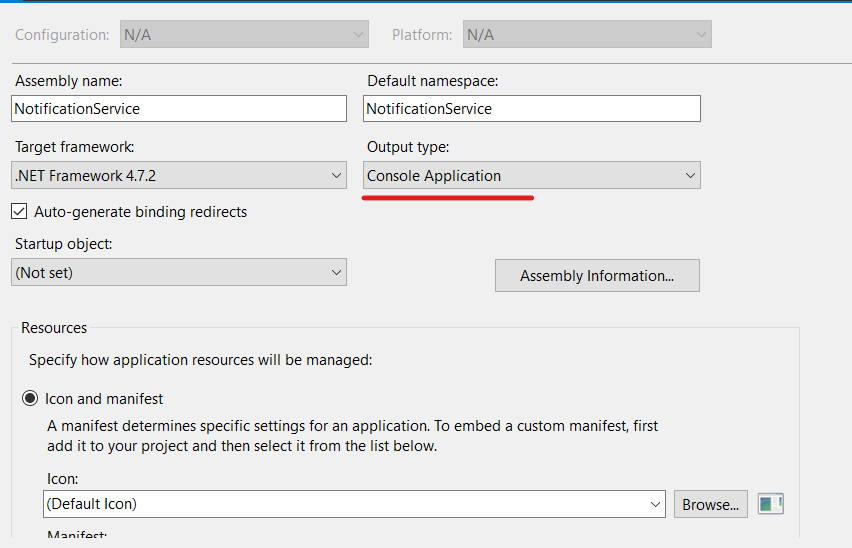Click the Assembly Information button
The image size is (852, 548).
click(x=597, y=275)
